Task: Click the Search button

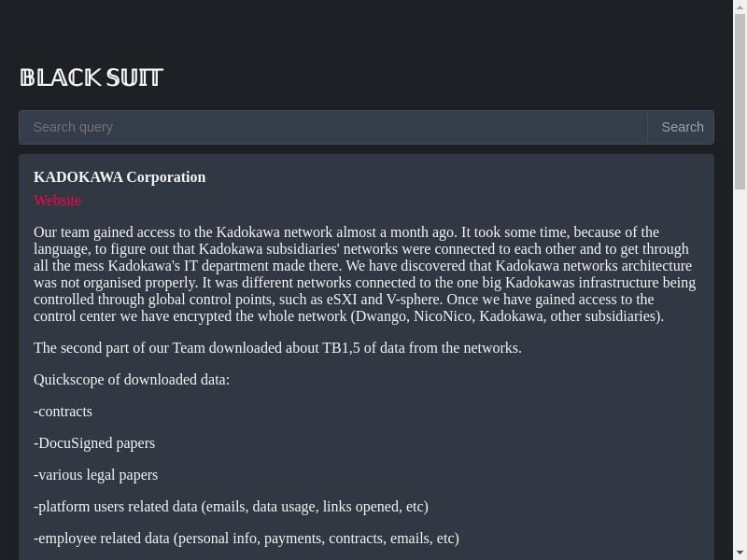Action: click(x=682, y=127)
